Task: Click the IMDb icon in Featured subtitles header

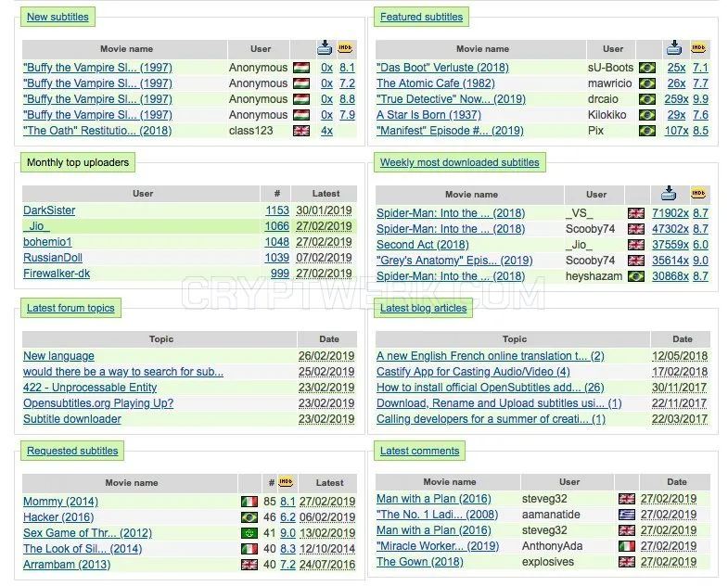Action: [698, 48]
